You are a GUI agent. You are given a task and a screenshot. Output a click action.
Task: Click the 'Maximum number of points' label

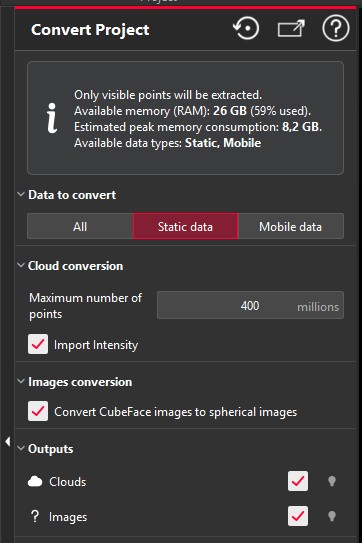[x=86, y=306]
